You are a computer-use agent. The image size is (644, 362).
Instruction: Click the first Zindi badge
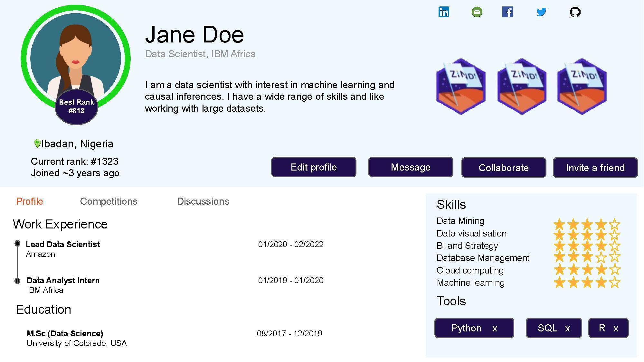pyautogui.click(x=461, y=86)
